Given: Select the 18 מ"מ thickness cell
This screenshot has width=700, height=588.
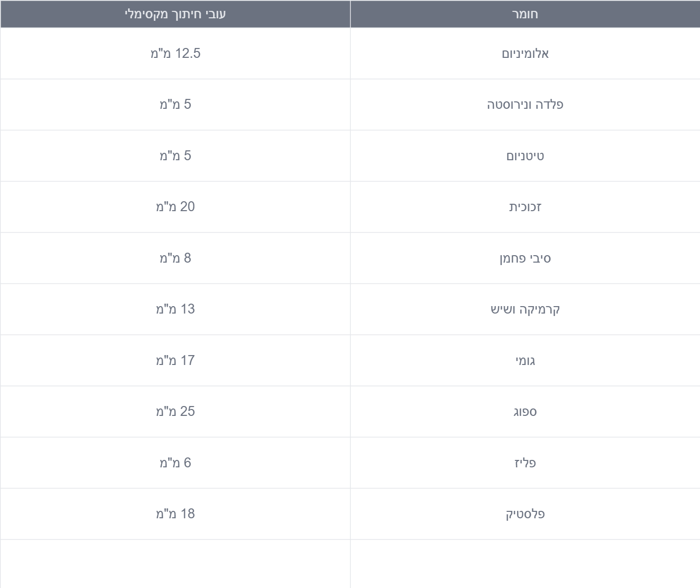Looking at the screenshot, I should (175, 514).
